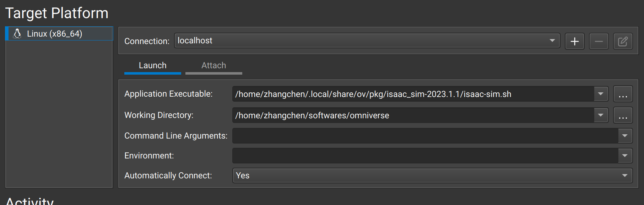644x205 pixels.
Task: Browse for Application Executable with ellipsis button
Action: coord(623,94)
